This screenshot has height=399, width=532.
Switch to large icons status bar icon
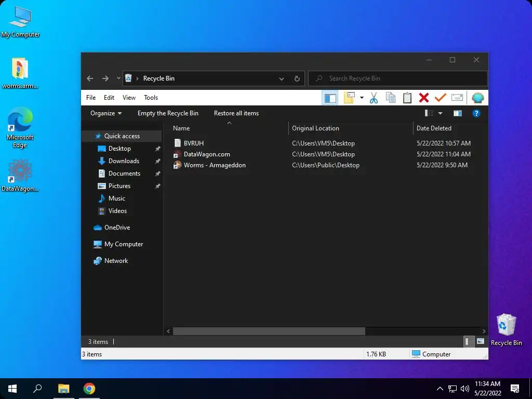click(x=480, y=342)
